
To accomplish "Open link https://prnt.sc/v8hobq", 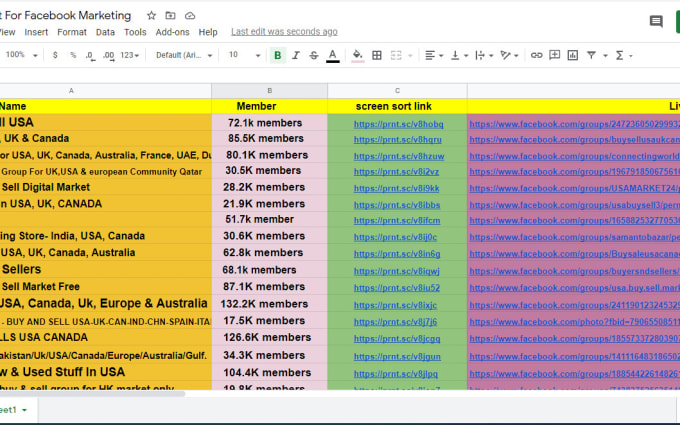I will 398,124.
